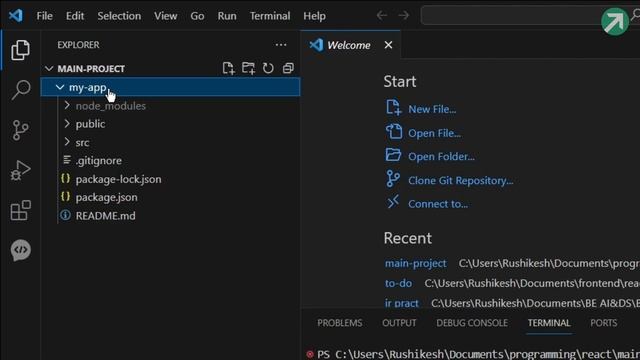Open the Edit menu
640x360 pixels.
pyautogui.click(x=75, y=16)
